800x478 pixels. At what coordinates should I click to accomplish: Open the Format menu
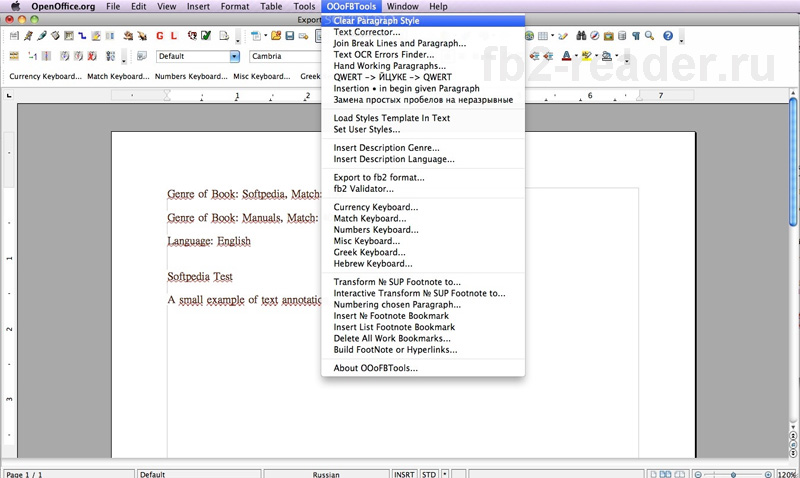235,6
